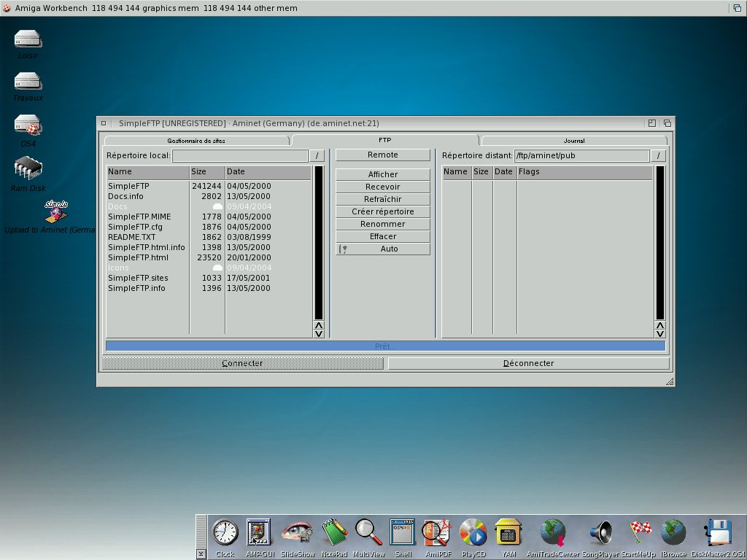This screenshot has width=747, height=560.
Task: Select SimpleFTP.sites file
Action: (209, 278)
